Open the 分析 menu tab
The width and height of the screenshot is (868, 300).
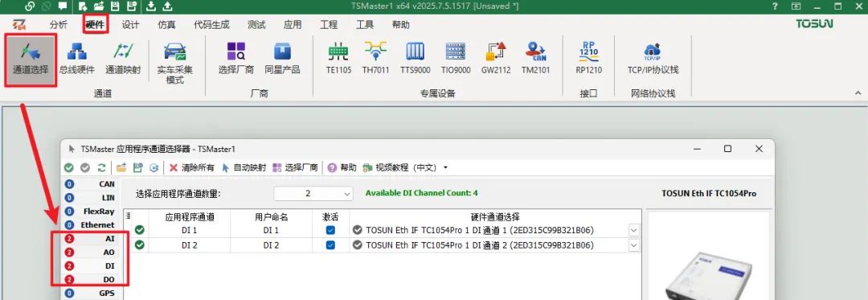[59, 25]
